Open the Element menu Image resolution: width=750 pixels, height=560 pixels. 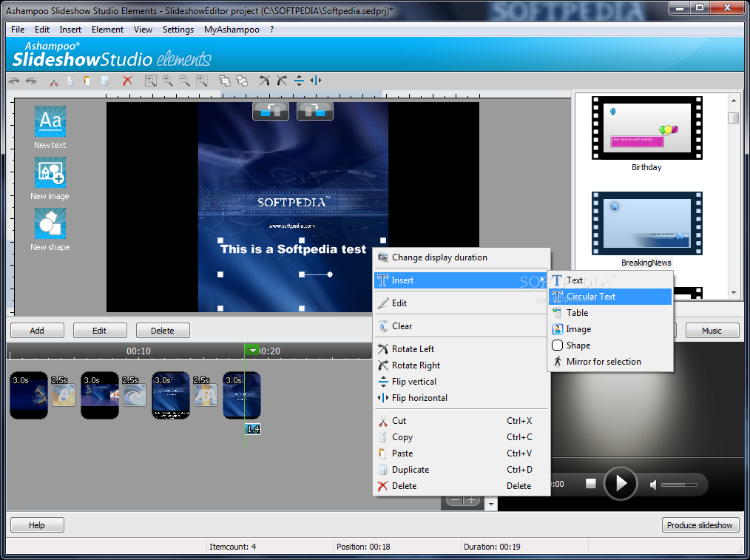pos(108,30)
